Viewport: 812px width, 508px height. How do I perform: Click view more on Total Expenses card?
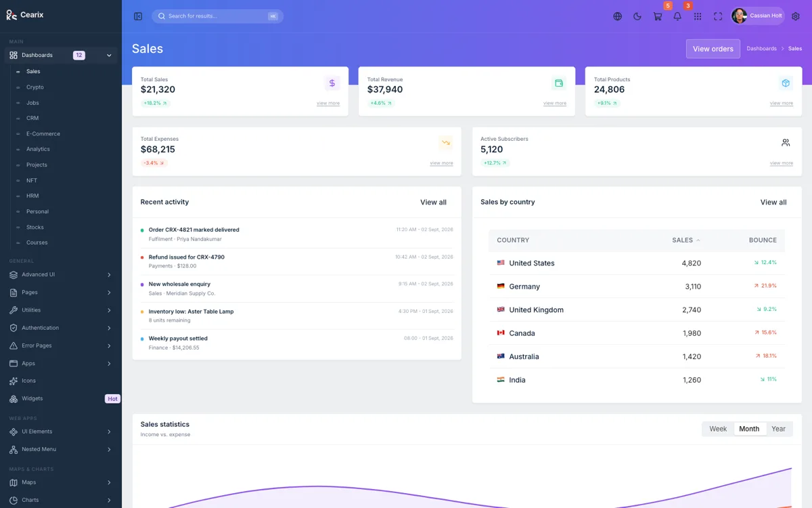click(x=441, y=163)
